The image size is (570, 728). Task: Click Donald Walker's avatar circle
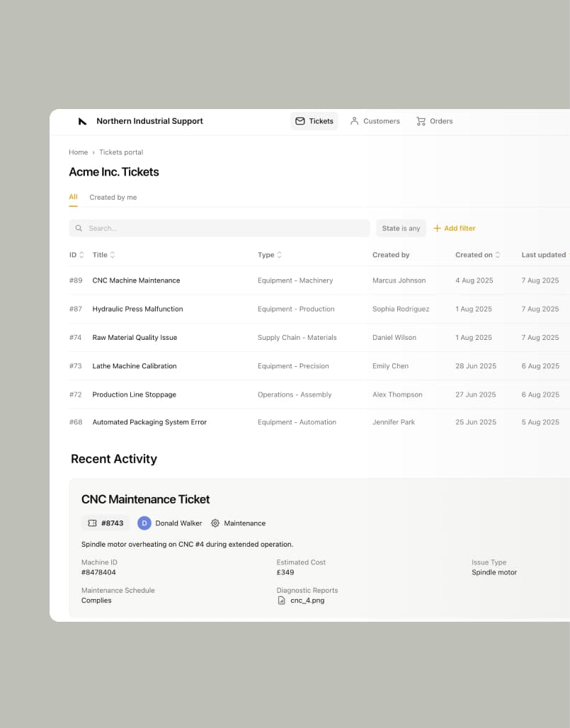point(144,523)
